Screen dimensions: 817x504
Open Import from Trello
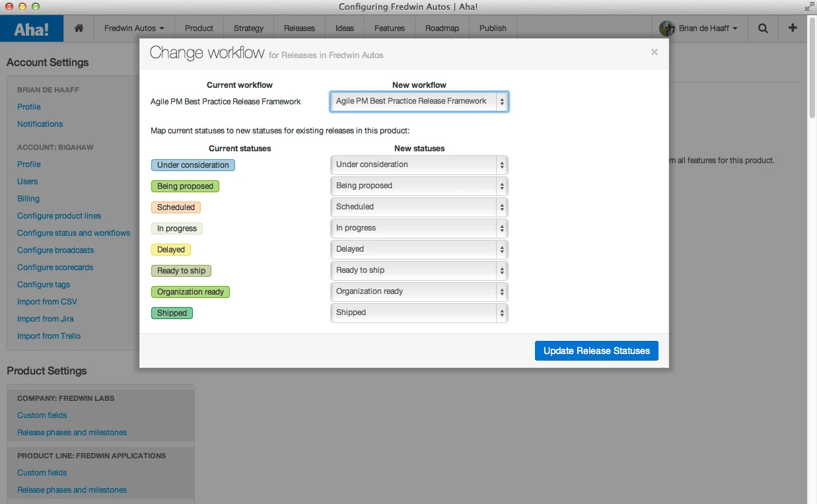(x=49, y=336)
